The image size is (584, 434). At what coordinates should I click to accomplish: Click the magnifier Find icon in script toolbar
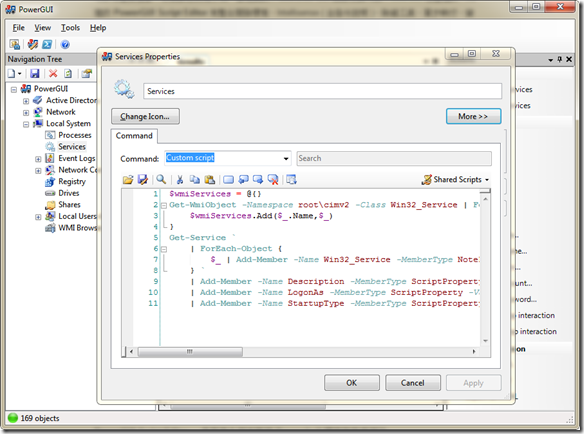161,180
